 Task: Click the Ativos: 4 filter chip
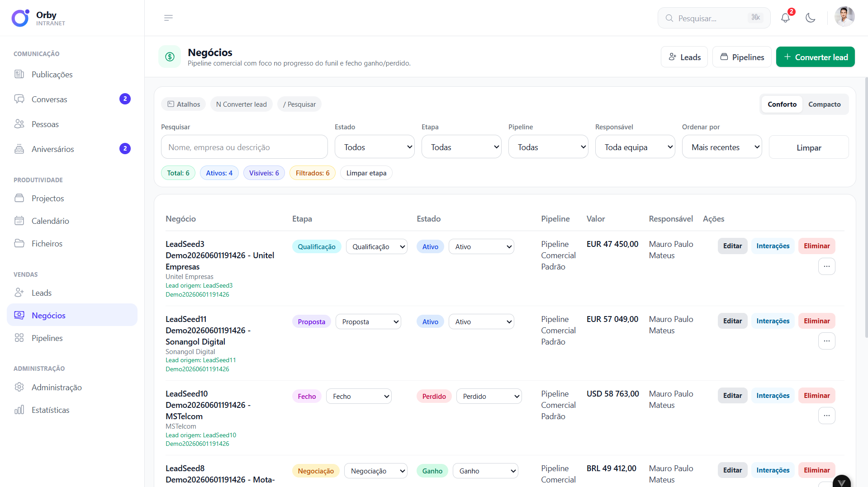pos(219,173)
